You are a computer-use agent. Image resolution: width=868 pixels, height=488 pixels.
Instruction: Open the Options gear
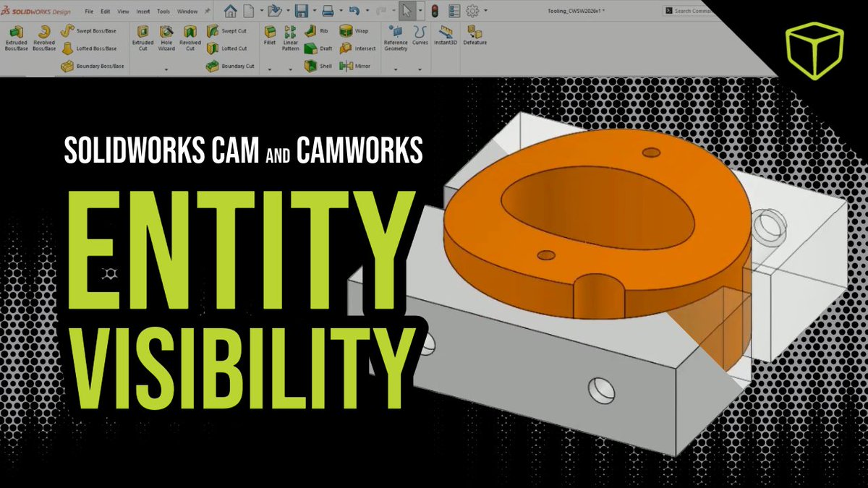point(473,11)
